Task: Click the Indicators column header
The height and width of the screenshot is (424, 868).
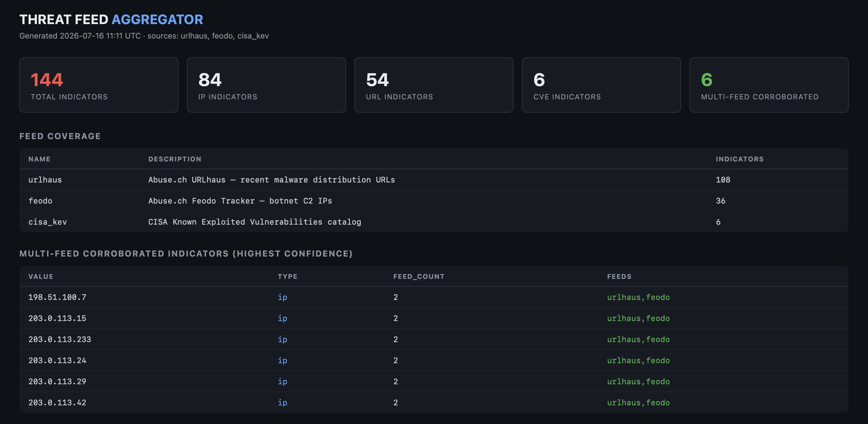Action: click(x=740, y=159)
